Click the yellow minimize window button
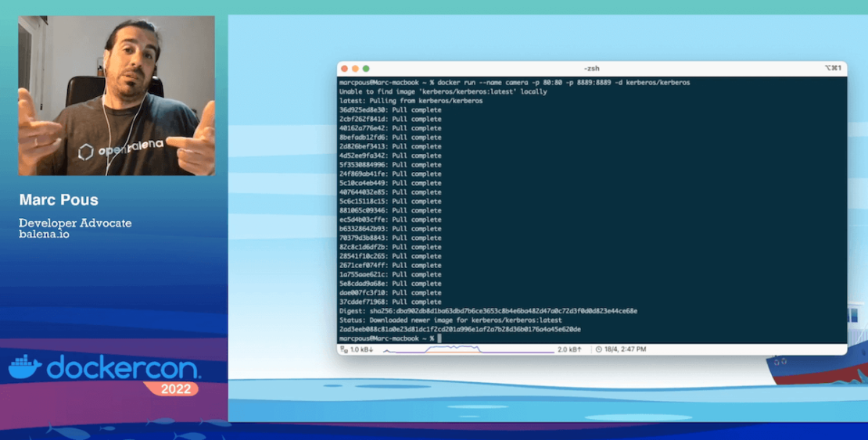This screenshot has width=868, height=440. 355,69
